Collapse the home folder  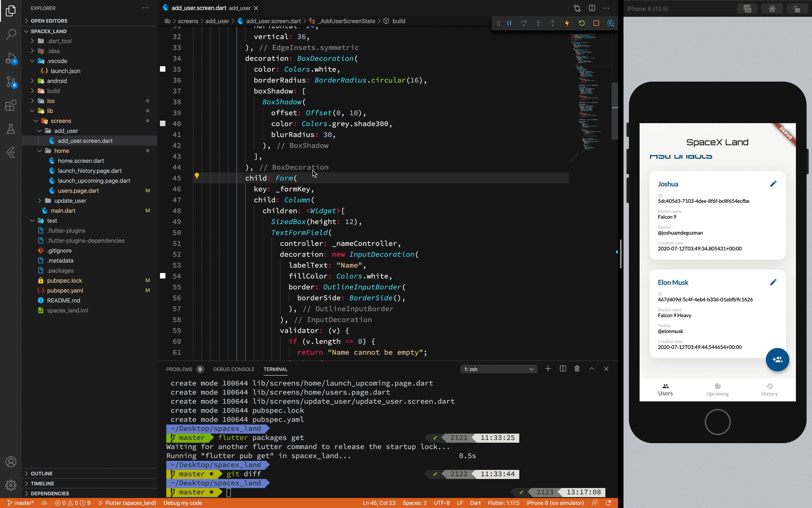click(89, 151)
